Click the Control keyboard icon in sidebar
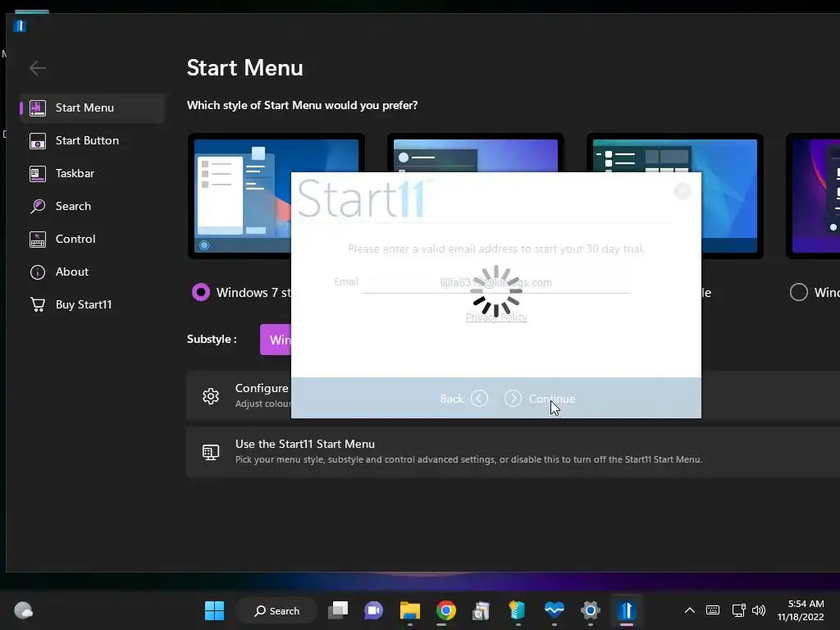This screenshot has height=630, width=840. [38, 240]
